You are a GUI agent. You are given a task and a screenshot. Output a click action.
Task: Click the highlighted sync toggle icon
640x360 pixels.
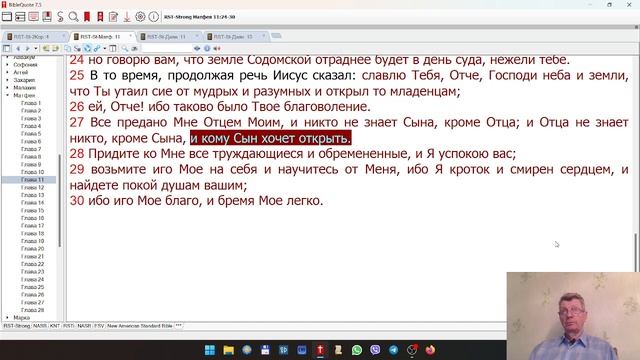[x=87, y=48]
